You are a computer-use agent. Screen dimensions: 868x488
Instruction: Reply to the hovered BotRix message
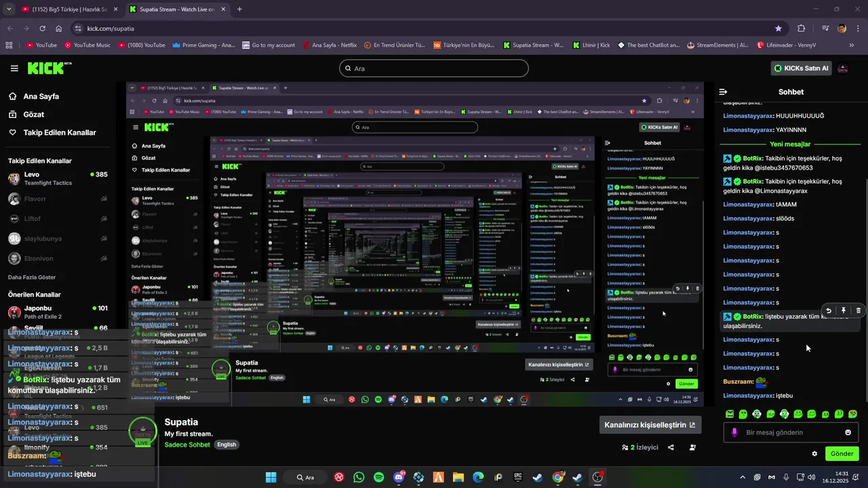pos(829,310)
